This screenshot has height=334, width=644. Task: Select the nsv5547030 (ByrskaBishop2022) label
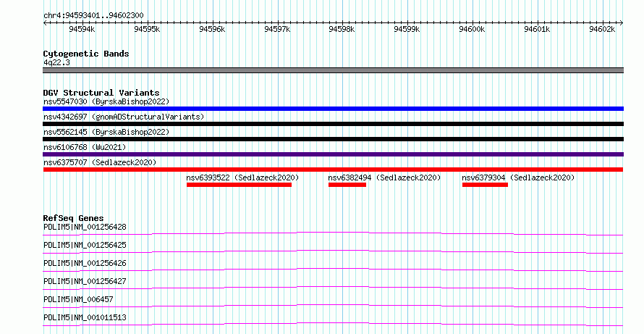click(x=106, y=101)
